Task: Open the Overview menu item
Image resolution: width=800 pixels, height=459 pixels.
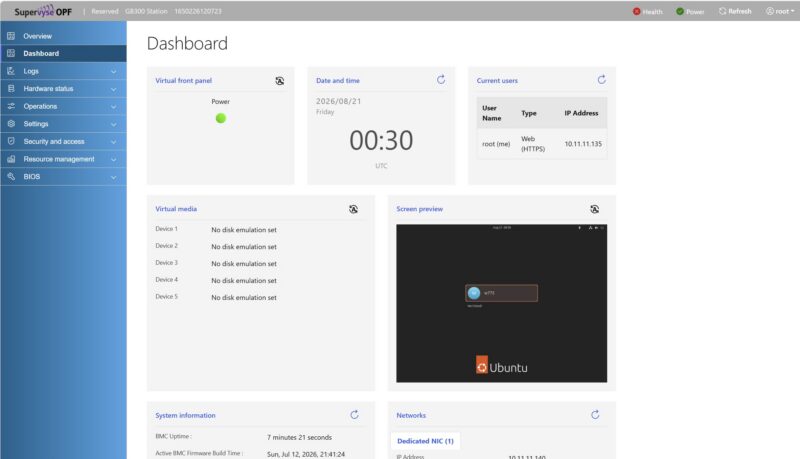Action: 63,36
